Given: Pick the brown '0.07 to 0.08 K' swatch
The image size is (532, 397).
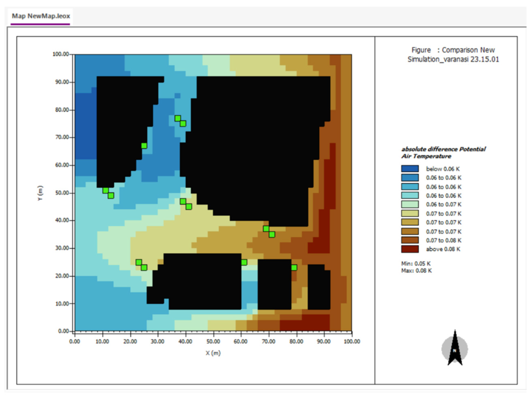Looking at the screenshot, I should click(410, 240).
